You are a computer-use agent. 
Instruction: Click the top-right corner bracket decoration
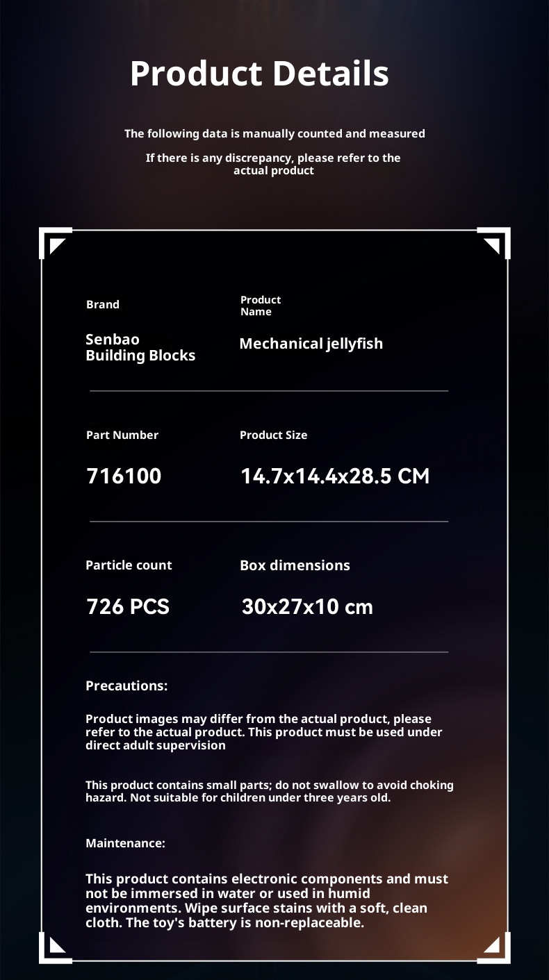[x=493, y=244]
